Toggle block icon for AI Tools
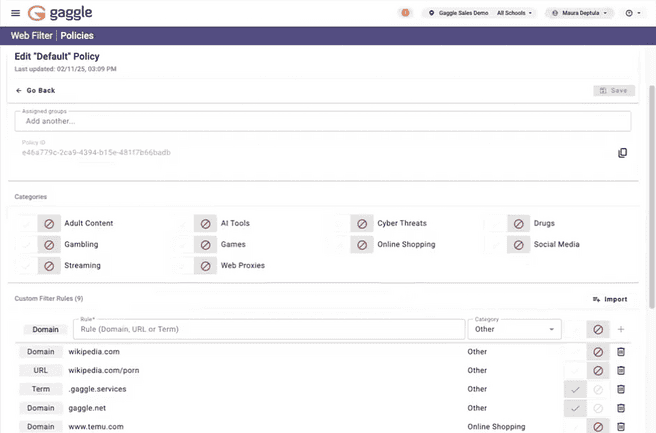 206,223
